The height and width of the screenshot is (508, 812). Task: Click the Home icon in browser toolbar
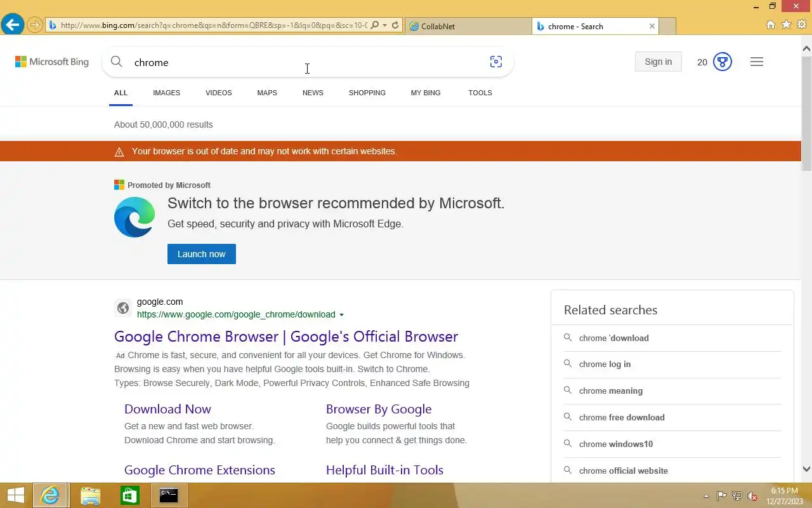(771, 25)
